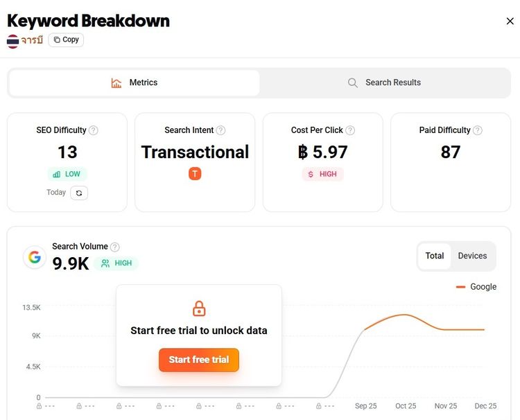The image size is (520, 420).
Task: Click the Search Volume help icon
Action: (x=115, y=247)
